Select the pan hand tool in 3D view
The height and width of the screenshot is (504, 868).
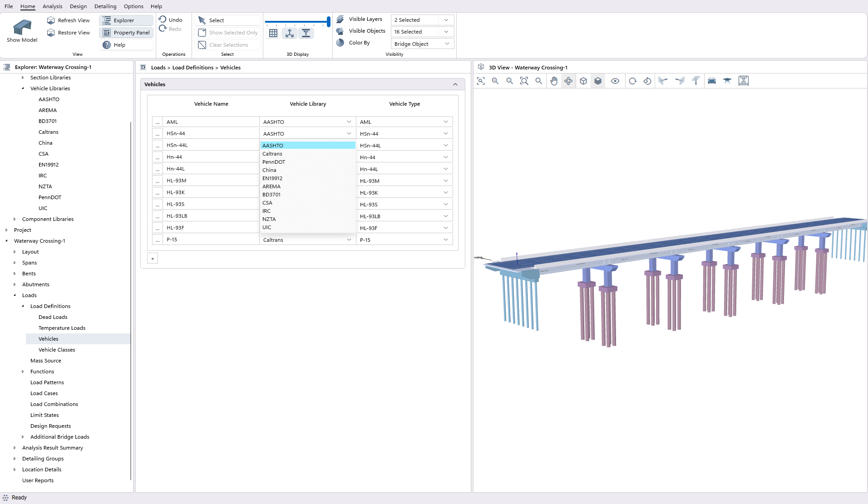pyautogui.click(x=554, y=81)
